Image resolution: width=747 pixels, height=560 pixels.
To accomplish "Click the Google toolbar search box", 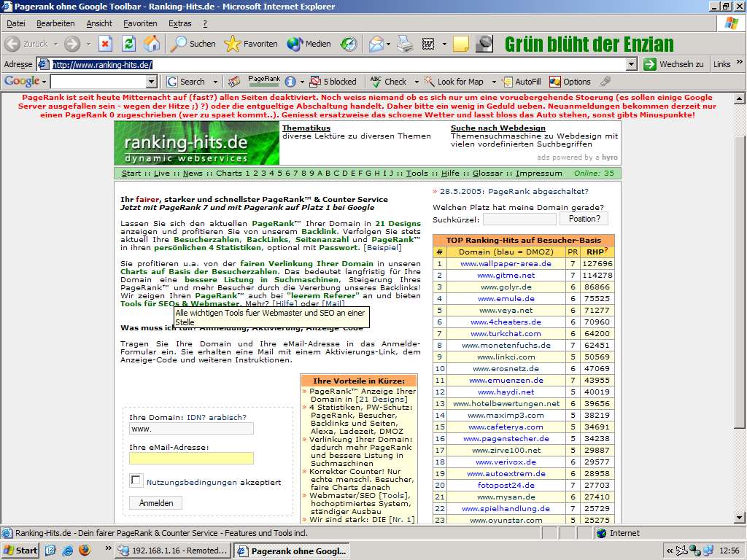I will (x=98, y=82).
